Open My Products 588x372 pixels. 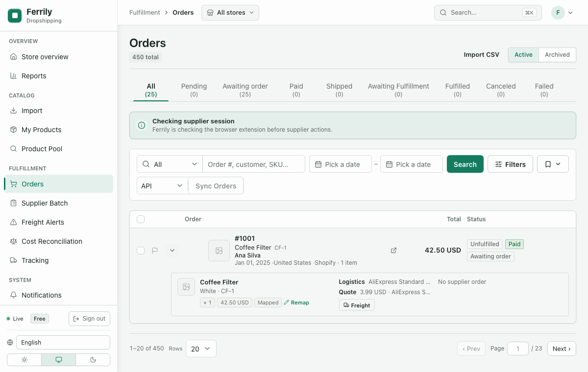58,130
